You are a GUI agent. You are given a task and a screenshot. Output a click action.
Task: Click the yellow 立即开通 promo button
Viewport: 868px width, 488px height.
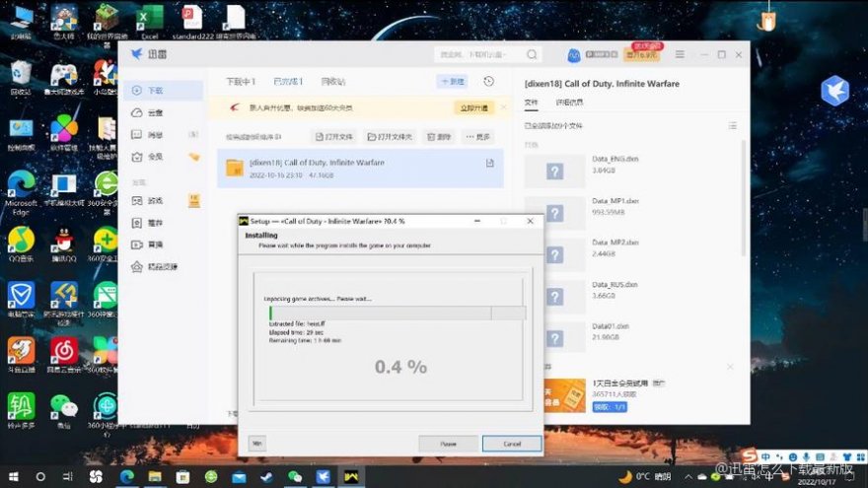(474, 107)
